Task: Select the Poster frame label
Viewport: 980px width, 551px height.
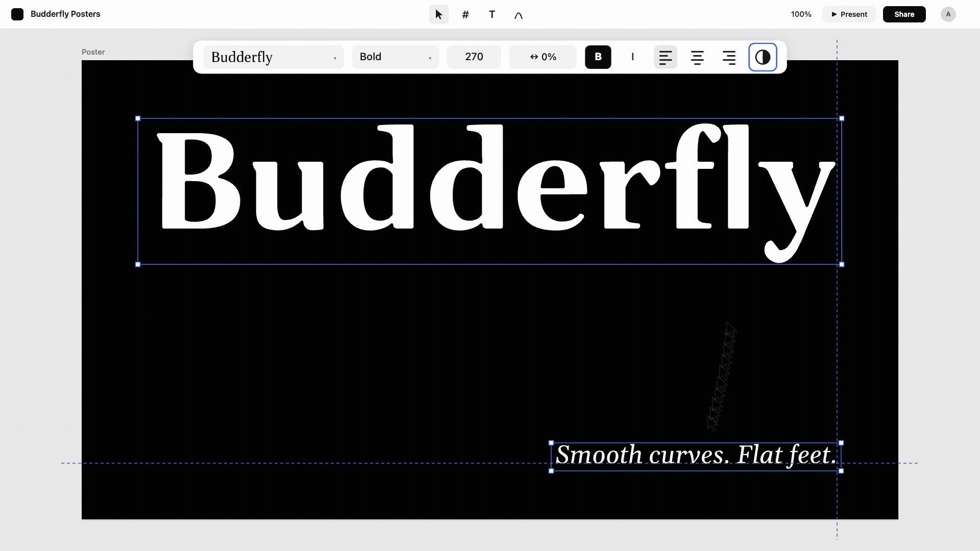Action: pos(93,52)
